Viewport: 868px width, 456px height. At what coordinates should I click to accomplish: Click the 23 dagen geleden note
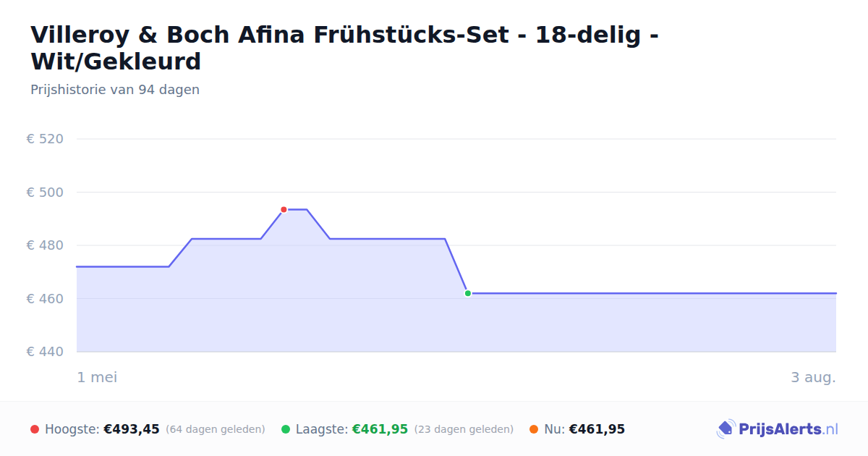tap(464, 429)
